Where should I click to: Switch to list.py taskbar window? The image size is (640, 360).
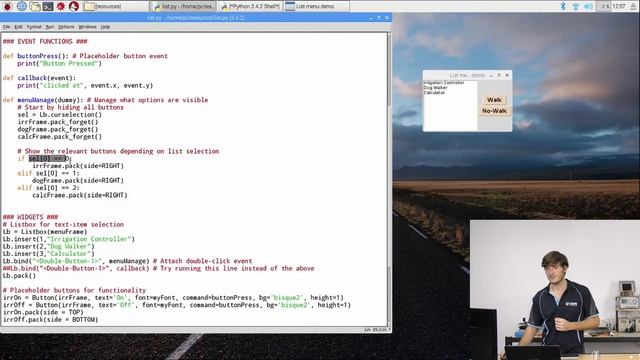coord(183,6)
